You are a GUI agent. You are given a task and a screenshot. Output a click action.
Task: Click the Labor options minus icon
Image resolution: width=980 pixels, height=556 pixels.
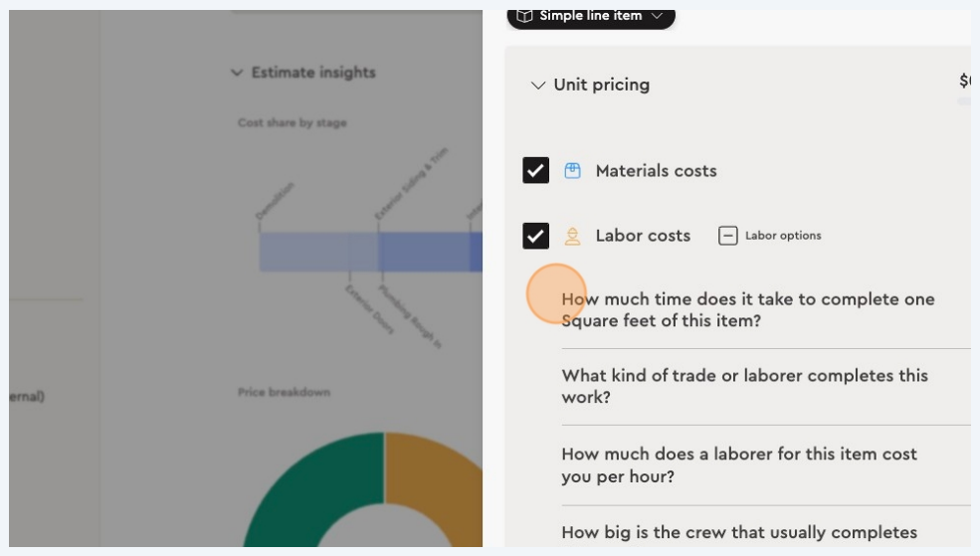[x=728, y=236]
